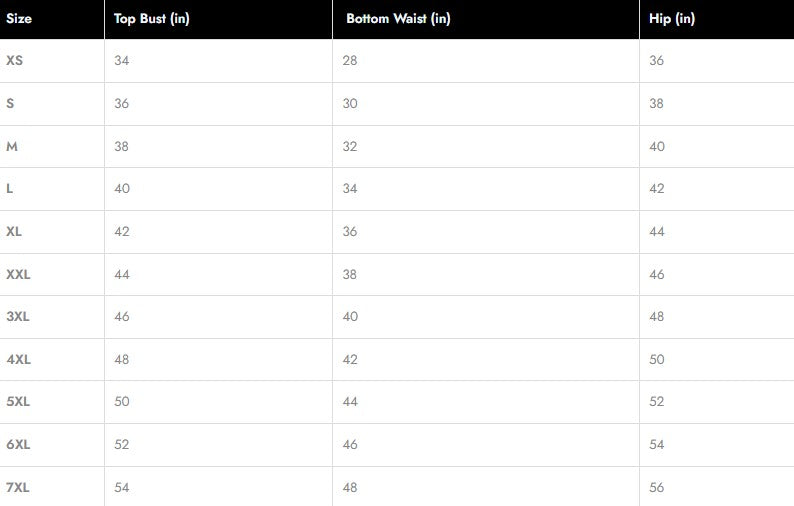Viewport: 794px width, 506px height.
Task: Click the Size column header
Action: point(19,19)
